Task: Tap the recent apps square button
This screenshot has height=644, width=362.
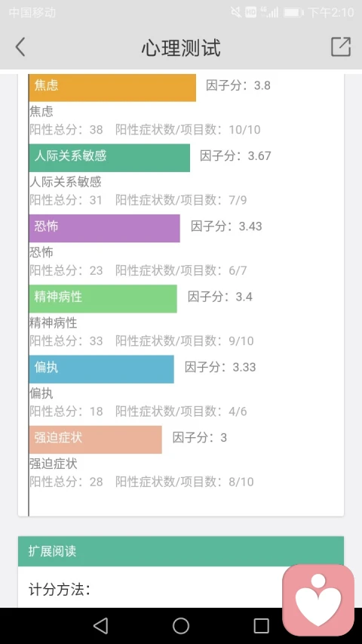Action: (261, 626)
